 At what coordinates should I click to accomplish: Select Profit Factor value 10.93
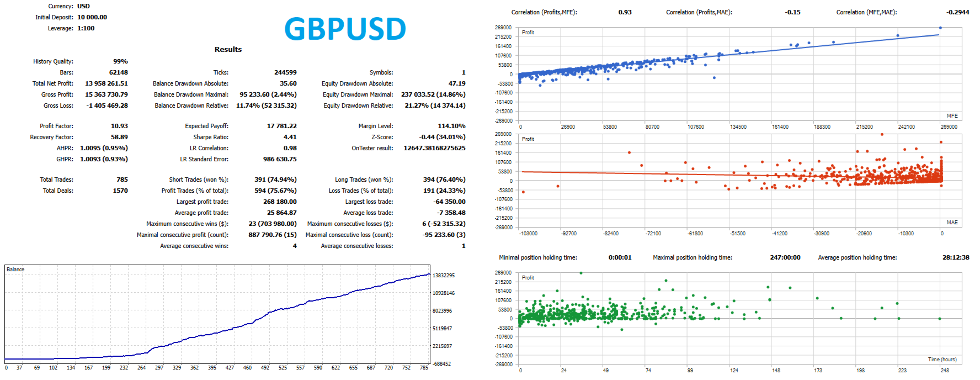tap(119, 126)
